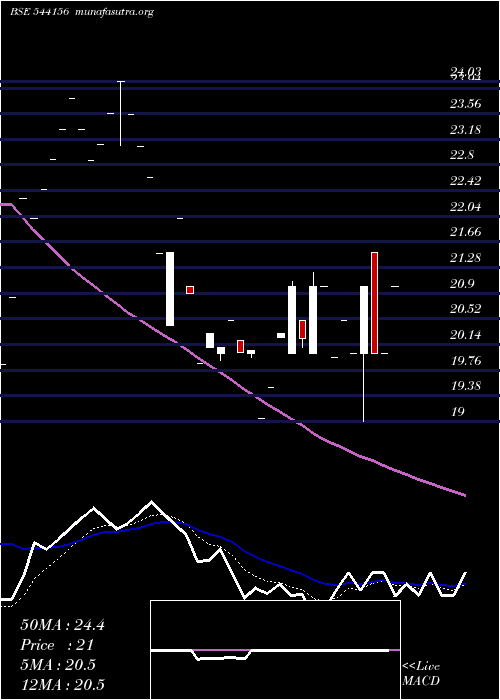Click the 21.28 price axis label
Screen dimensions: 500x700
coord(465,258)
